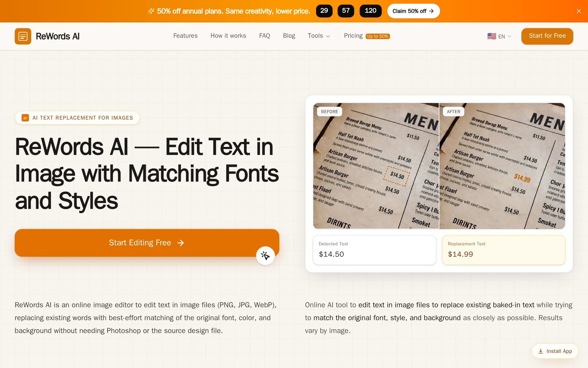
Task: Click the paragraph starting 'ReWords AI is an online'
Action: click(146, 318)
